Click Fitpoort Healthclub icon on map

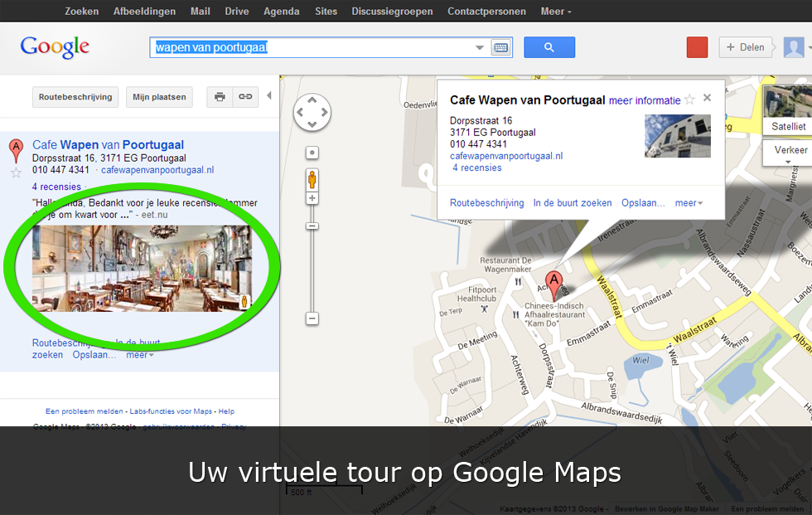pyautogui.click(x=484, y=309)
